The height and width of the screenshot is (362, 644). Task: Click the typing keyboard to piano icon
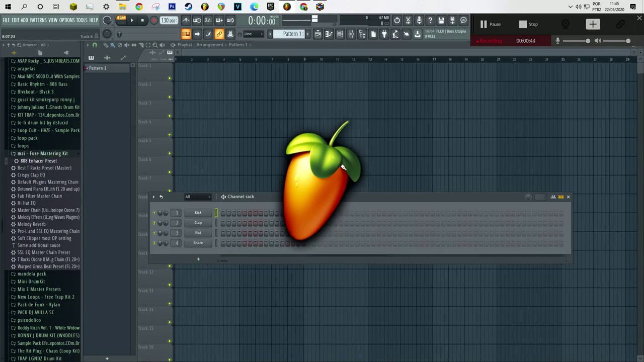pyautogui.click(x=186, y=34)
